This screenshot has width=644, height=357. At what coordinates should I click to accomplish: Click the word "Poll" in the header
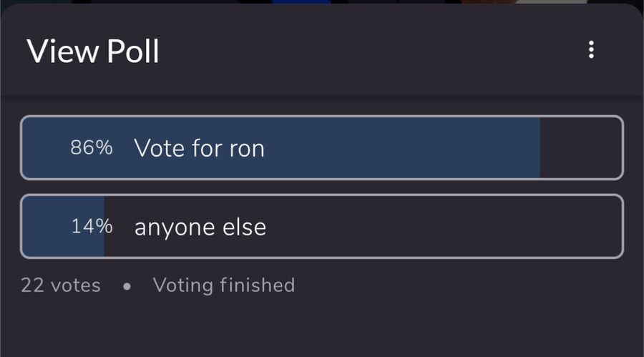132,52
